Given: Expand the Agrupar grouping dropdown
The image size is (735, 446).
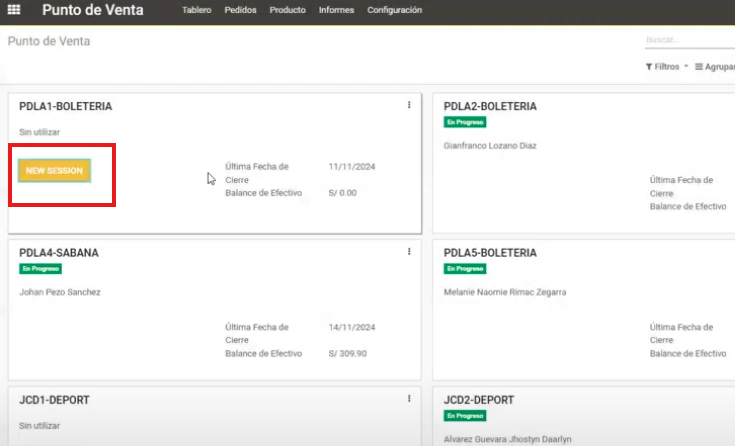Looking at the screenshot, I should 715,67.
